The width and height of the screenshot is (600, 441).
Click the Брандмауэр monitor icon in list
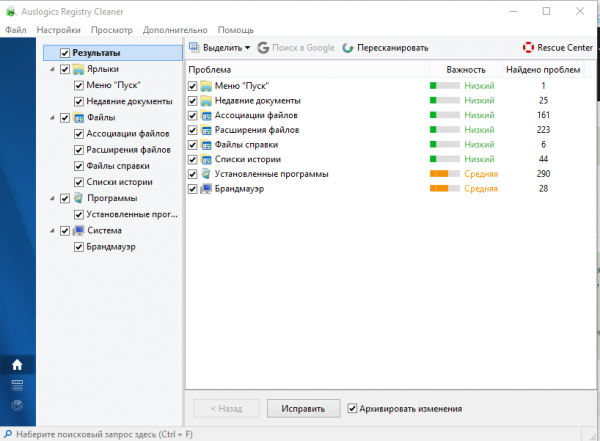(206, 189)
